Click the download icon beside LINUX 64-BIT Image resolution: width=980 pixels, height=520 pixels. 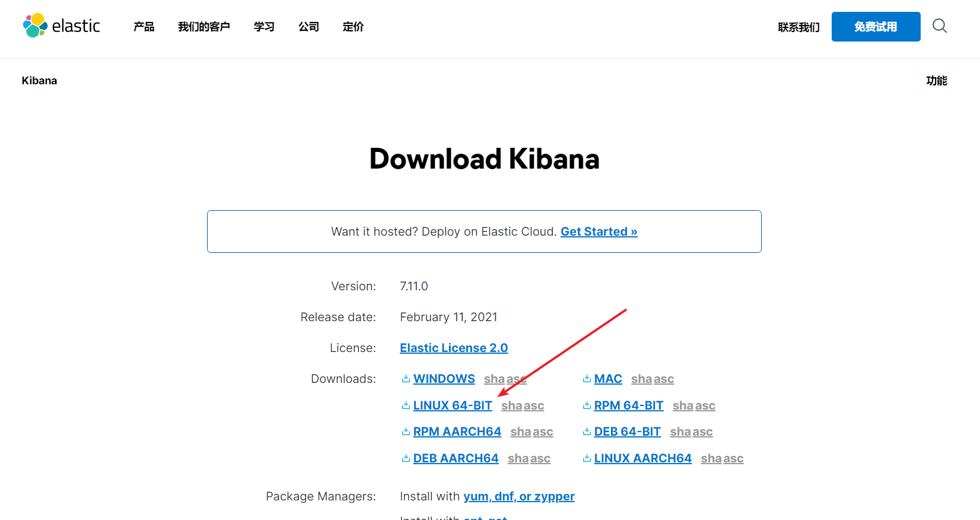pos(406,405)
